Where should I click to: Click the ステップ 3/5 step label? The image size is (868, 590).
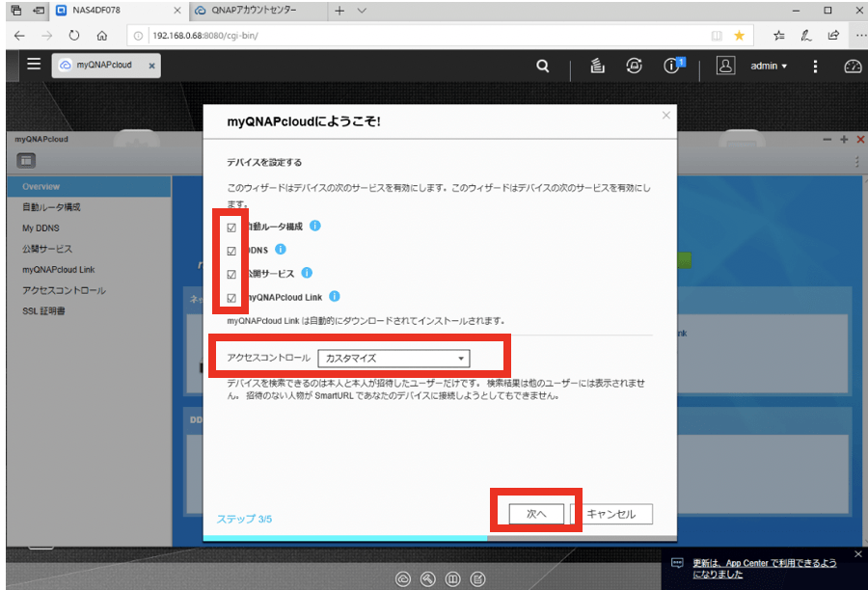244,519
